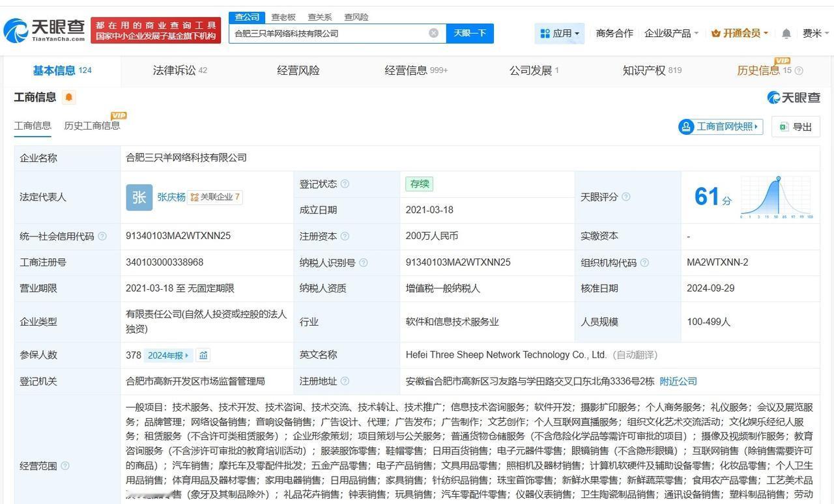Screen dimensions: 834x504
Task: Click the red 都在用的商业查询工具 banner
Action: point(156,31)
